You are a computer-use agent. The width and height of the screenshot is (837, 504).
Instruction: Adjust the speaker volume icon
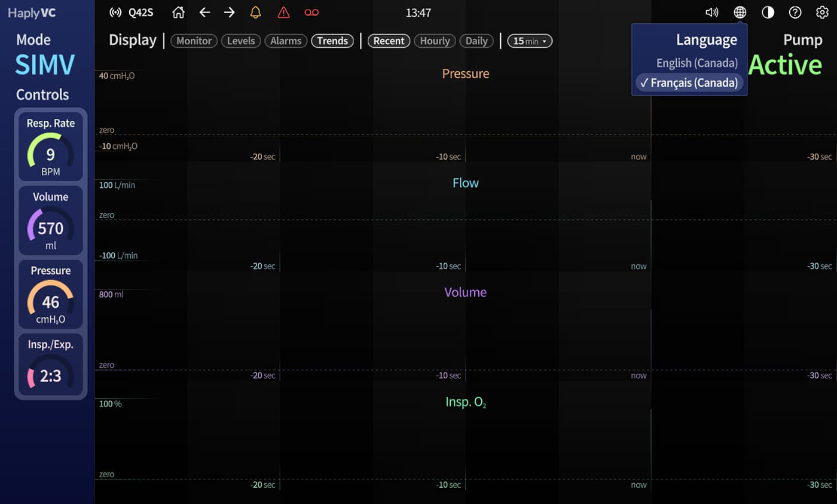click(711, 11)
